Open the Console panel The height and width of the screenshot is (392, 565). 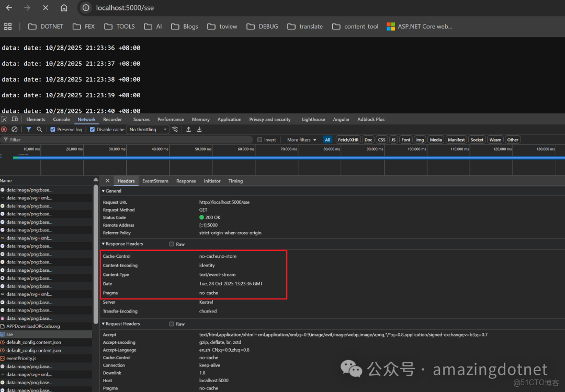tap(61, 119)
